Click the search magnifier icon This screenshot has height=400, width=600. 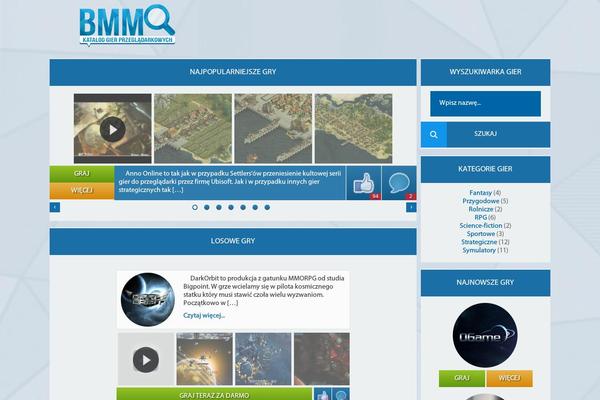coord(434,134)
